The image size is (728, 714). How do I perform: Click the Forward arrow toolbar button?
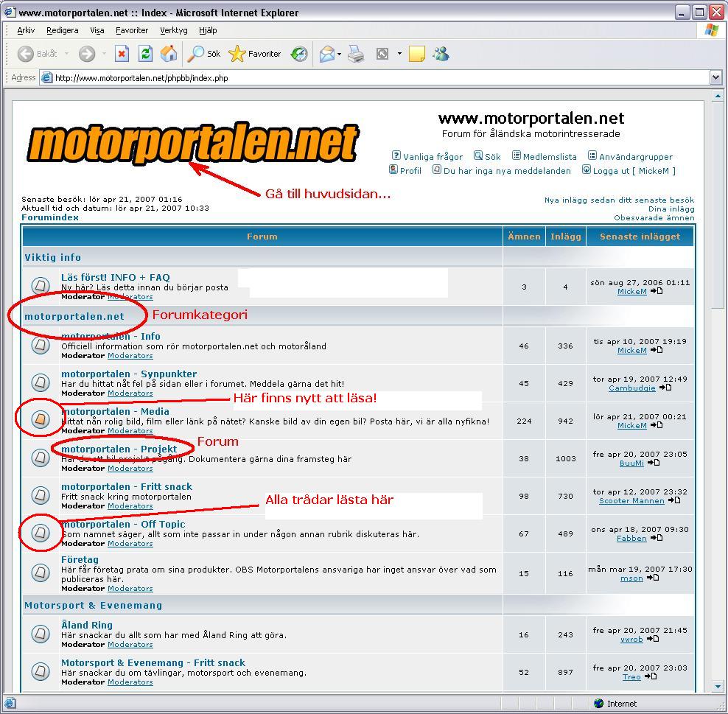click(87, 54)
